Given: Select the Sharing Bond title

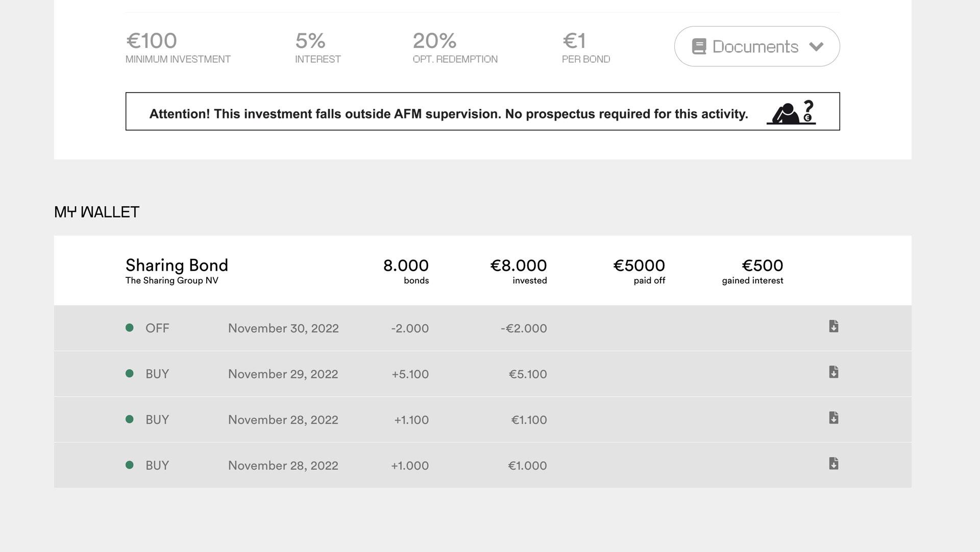Looking at the screenshot, I should (x=177, y=266).
